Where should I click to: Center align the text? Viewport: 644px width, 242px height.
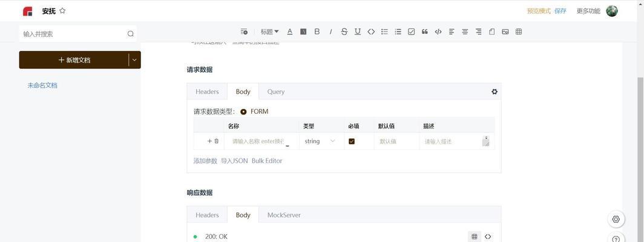[x=465, y=31]
